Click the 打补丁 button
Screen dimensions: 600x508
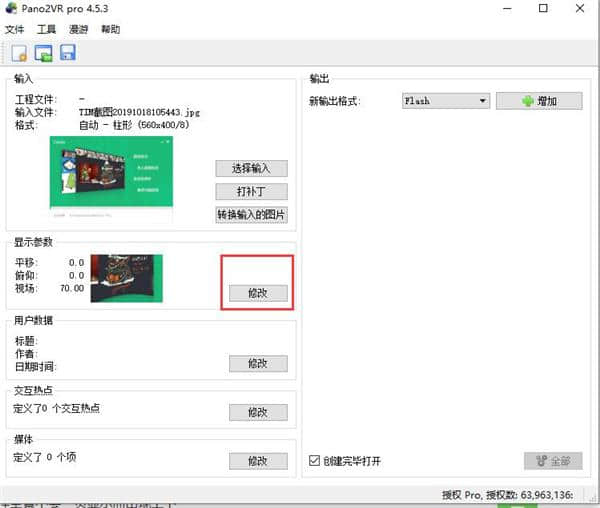pyautogui.click(x=251, y=191)
